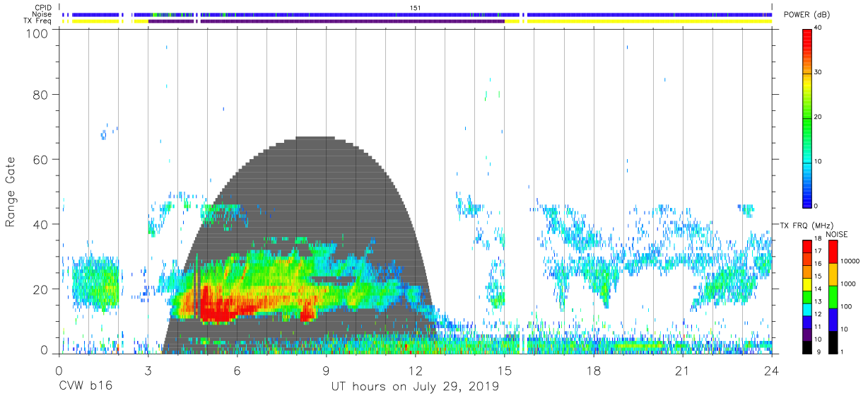The height and width of the screenshot is (401, 868).
Task: Click the "0" label on power scale
Action: (x=816, y=206)
